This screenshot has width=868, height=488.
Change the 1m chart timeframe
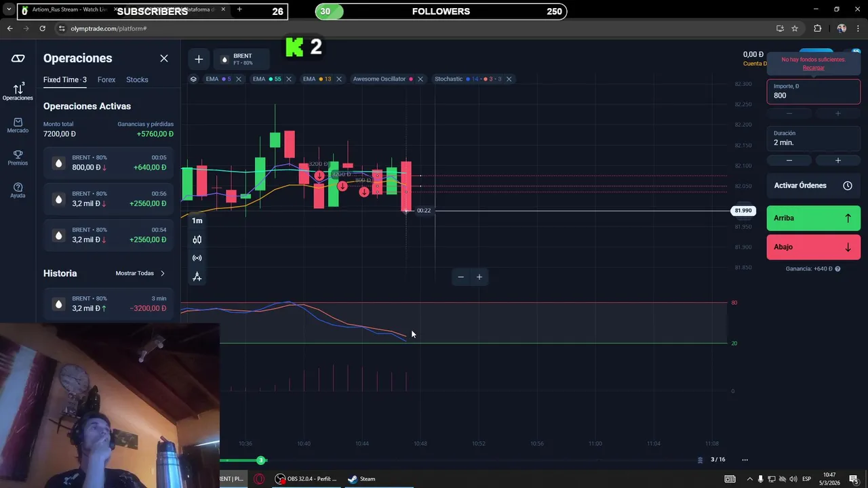point(197,220)
